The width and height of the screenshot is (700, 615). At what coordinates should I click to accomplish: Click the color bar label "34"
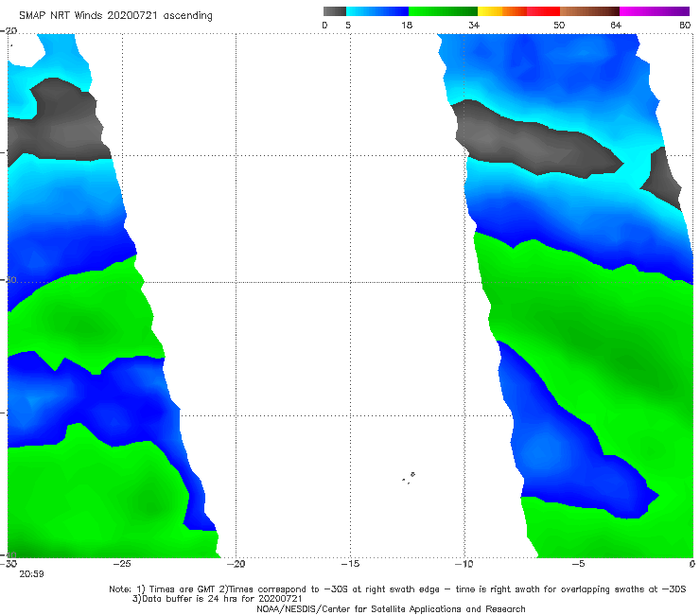click(474, 25)
